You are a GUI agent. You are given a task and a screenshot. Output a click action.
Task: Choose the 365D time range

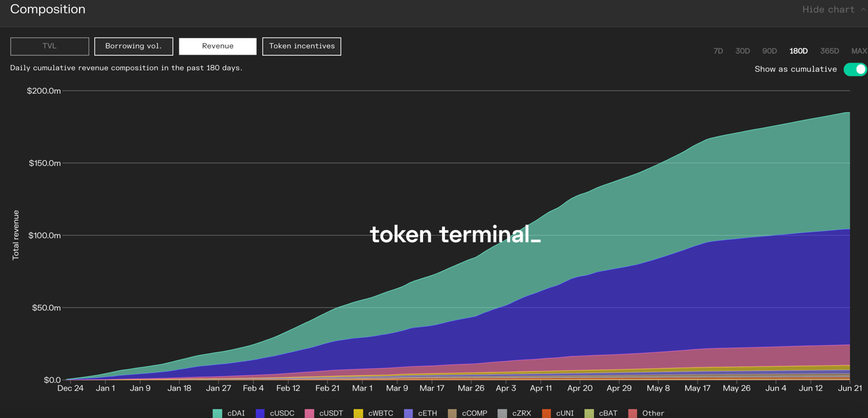[829, 51]
